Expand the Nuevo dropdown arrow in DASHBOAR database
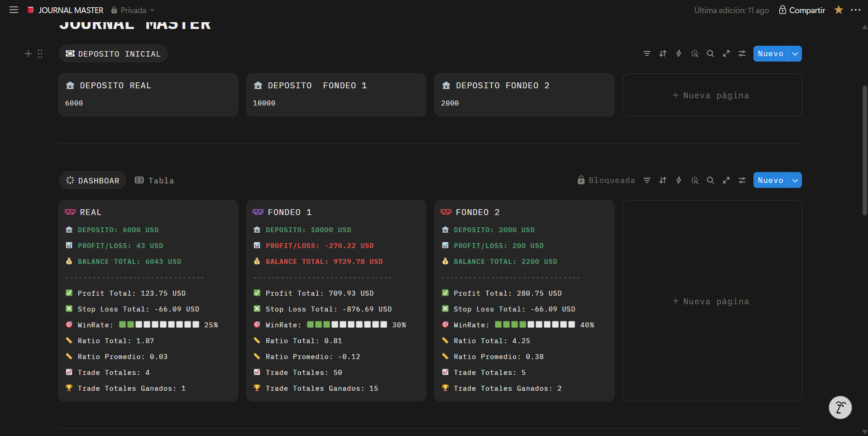 (x=795, y=180)
